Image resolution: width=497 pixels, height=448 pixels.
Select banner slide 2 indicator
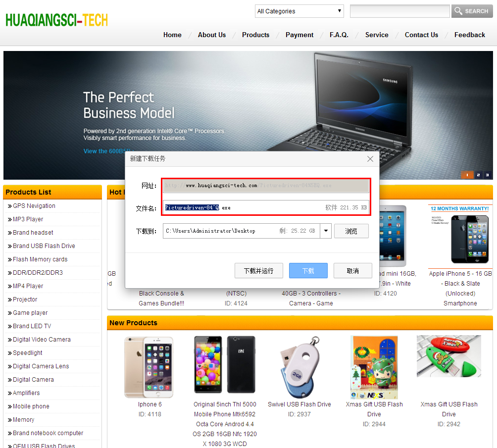478,175
